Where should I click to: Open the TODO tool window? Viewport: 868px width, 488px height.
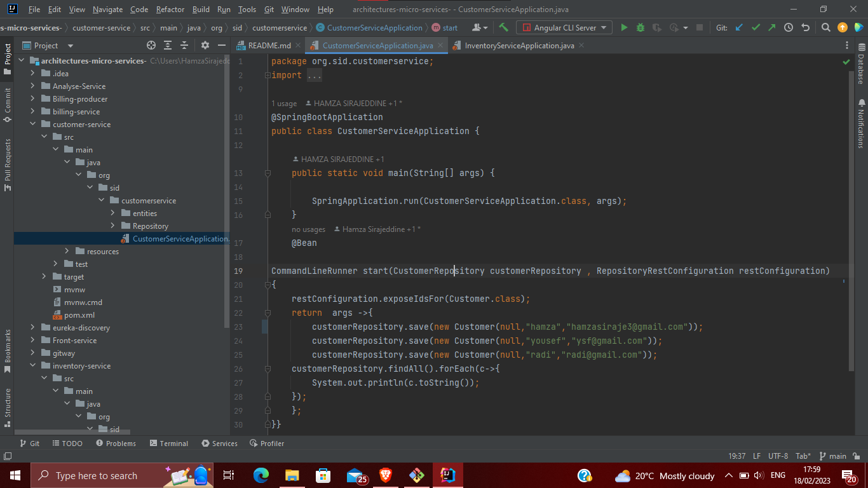coord(67,444)
